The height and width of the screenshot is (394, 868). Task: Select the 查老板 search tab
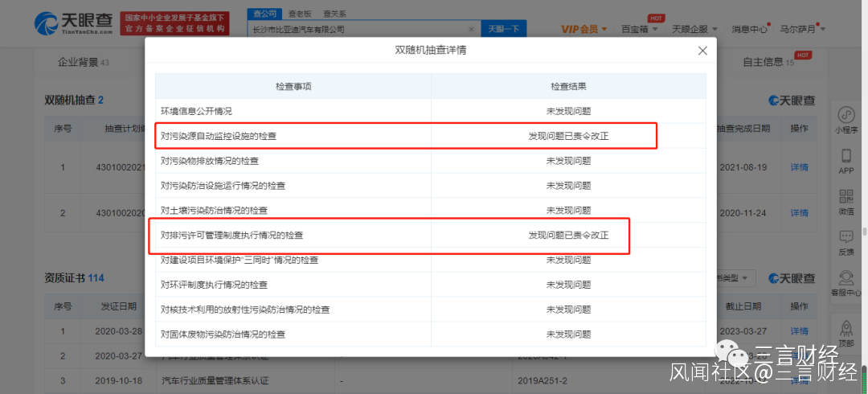[x=301, y=14]
